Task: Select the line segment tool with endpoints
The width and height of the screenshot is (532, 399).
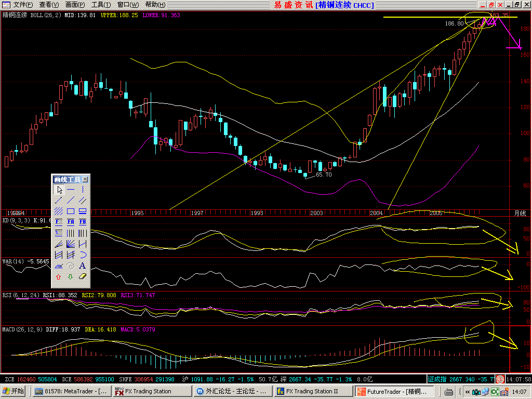Action: pyautogui.click(x=59, y=200)
